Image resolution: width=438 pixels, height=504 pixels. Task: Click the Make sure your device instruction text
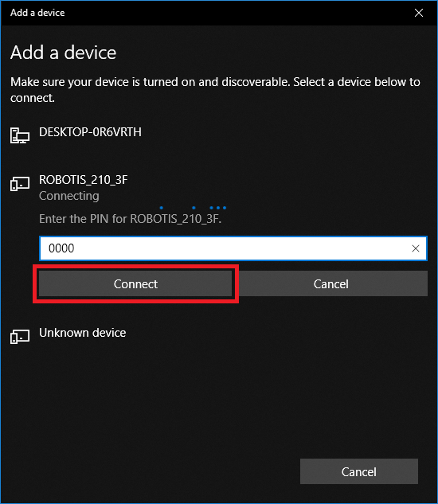point(215,90)
